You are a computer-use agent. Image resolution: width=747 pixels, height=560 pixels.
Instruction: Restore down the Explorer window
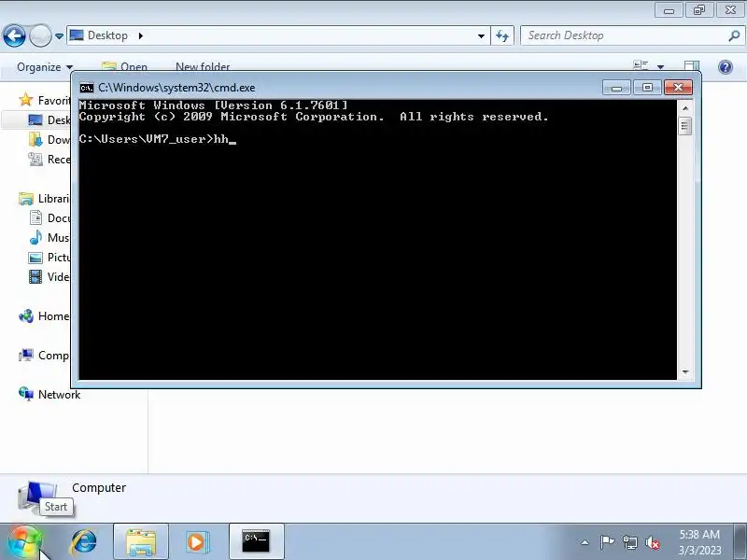coord(699,10)
